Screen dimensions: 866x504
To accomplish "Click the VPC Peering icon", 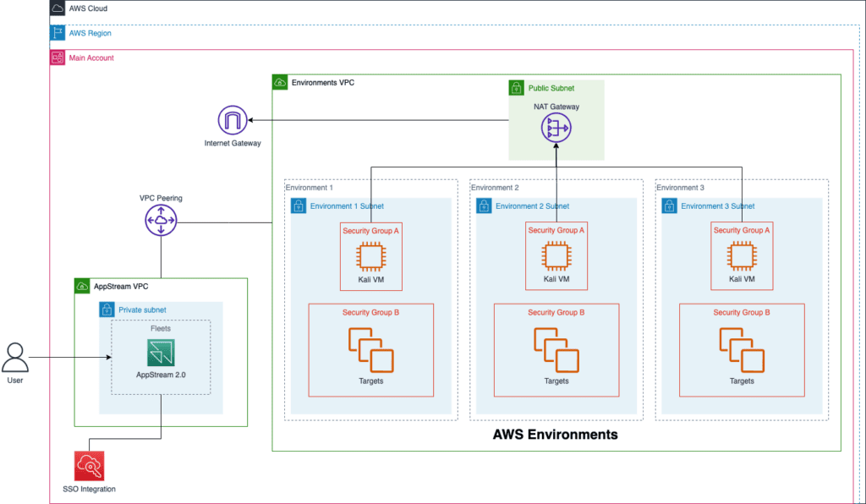I will click(x=160, y=222).
